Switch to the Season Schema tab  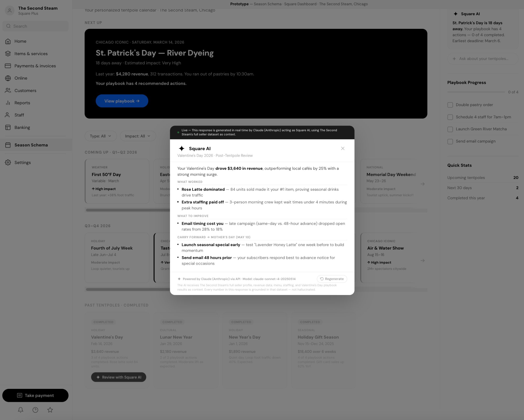coord(31,145)
